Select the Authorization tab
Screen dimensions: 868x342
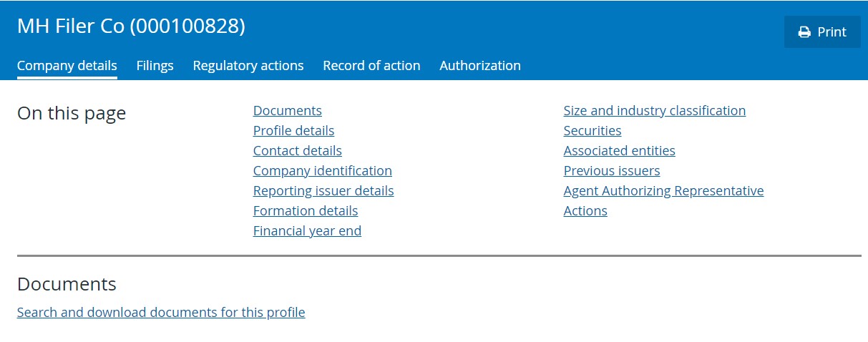[480, 66]
